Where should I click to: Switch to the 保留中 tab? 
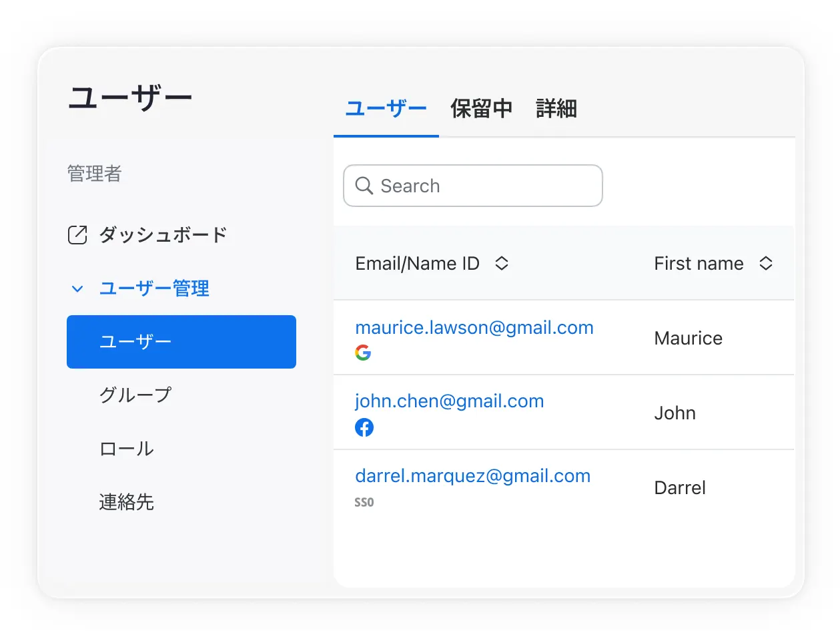(481, 109)
